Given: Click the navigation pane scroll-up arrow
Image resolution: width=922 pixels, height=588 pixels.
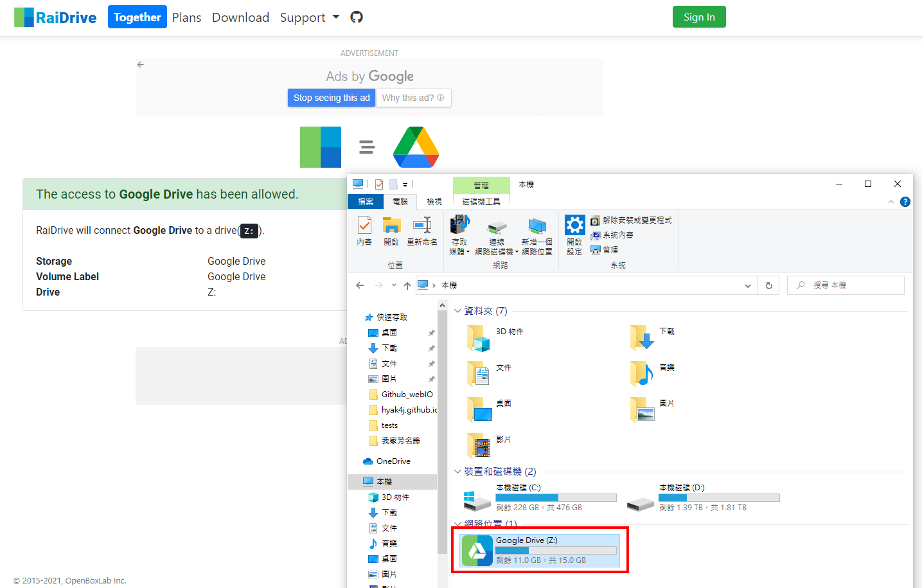Looking at the screenshot, I should point(443,305).
